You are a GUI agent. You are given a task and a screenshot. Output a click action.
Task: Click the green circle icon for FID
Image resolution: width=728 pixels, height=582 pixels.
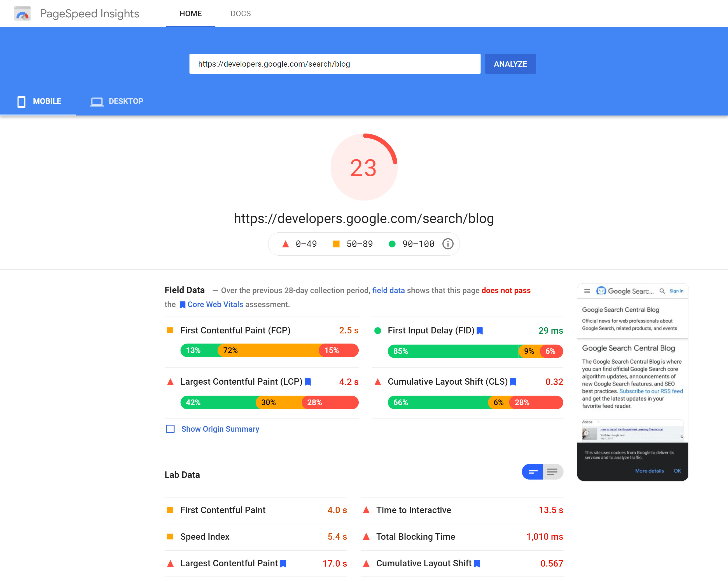(x=378, y=331)
